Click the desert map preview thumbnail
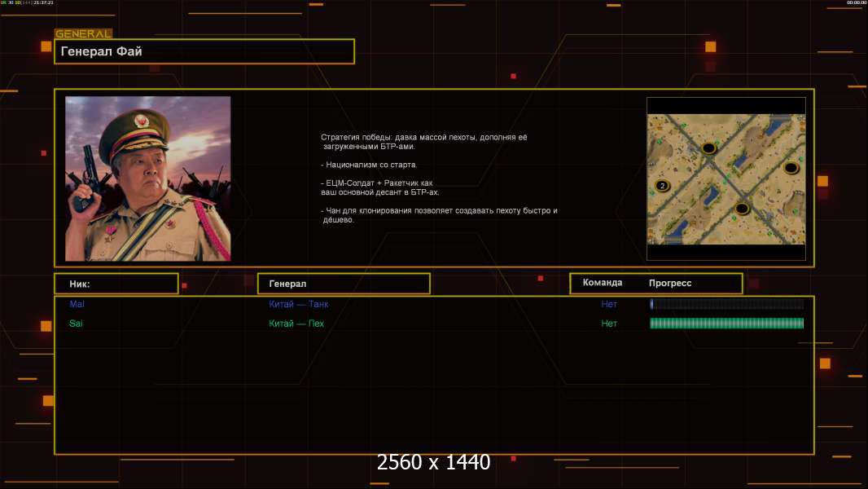Image resolution: width=868 pixels, height=489 pixels. click(x=726, y=178)
